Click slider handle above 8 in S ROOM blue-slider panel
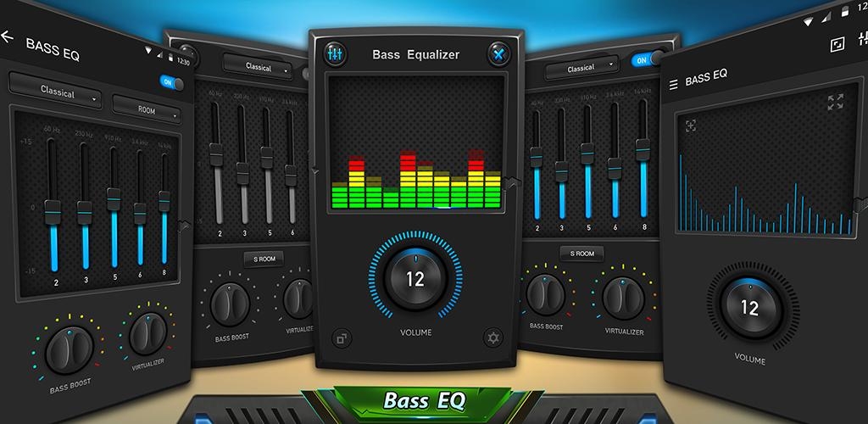Viewport: 868px width, 424px height. pos(643,149)
